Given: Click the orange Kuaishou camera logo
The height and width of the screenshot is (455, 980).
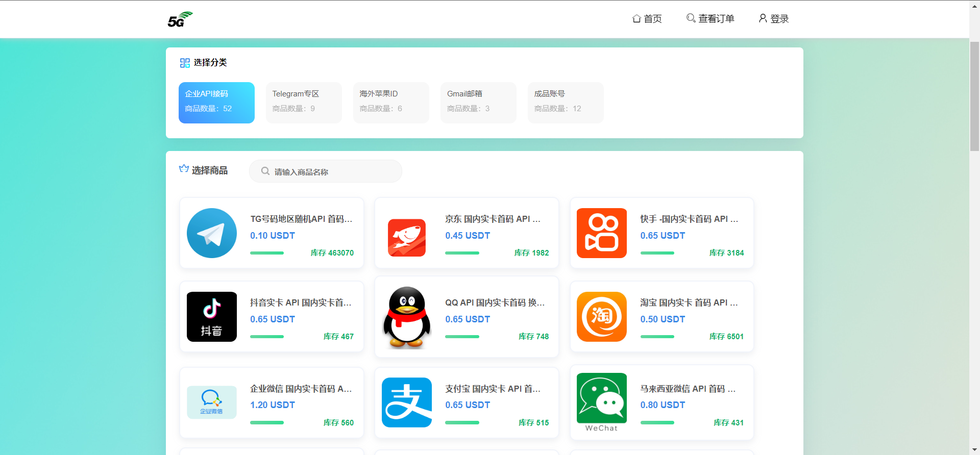Looking at the screenshot, I should click(x=602, y=233).
